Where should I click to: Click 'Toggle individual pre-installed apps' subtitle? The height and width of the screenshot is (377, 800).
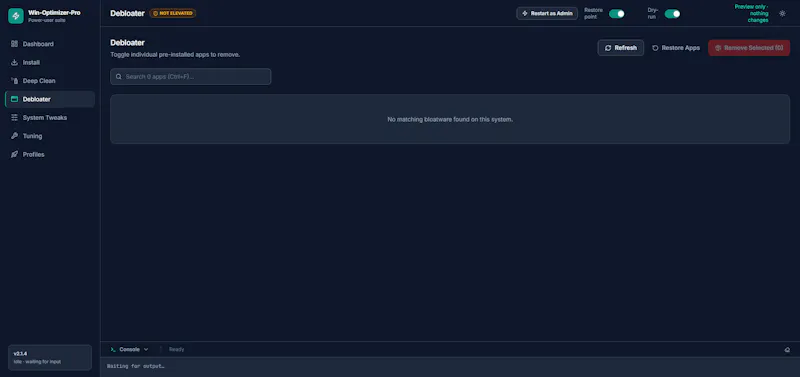[175, 55]
